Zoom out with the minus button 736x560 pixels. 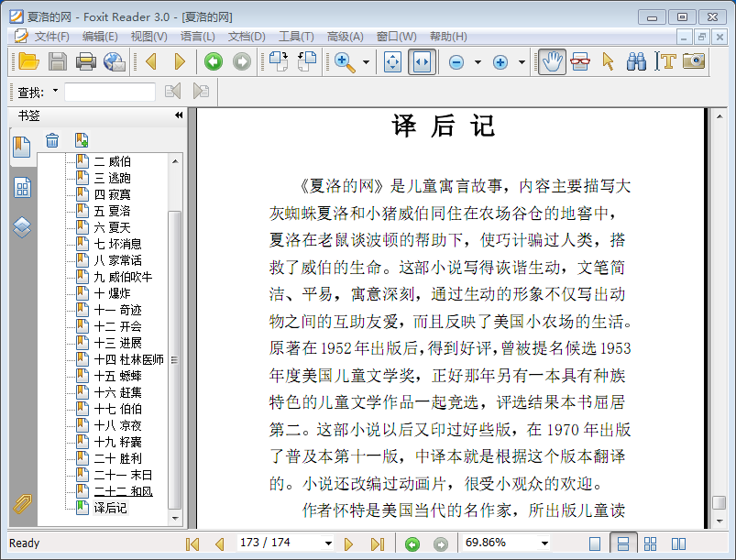[x=456, y=62]
